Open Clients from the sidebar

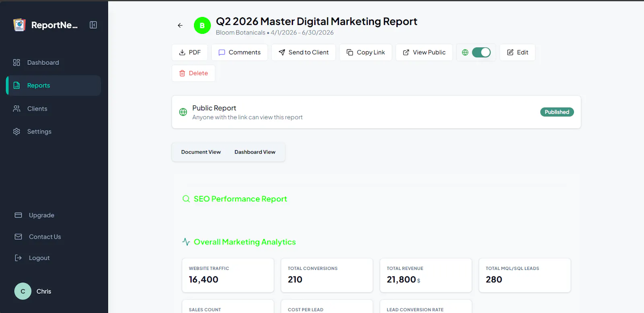click(x=54, y=109)
